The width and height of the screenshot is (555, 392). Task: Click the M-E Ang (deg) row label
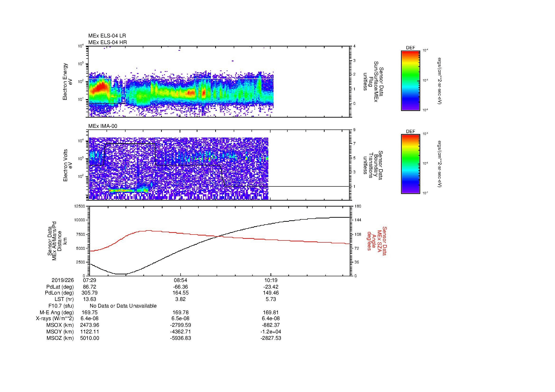point(57,313)
